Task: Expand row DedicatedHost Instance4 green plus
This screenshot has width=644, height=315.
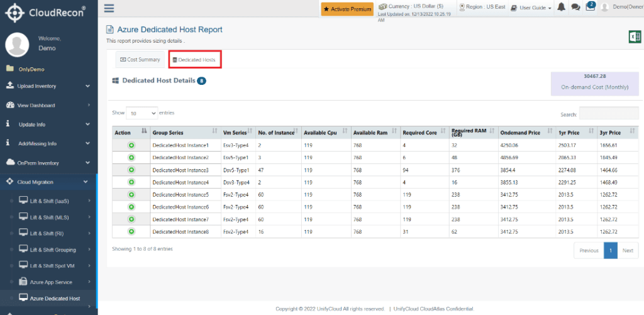Action: click(131, 182)
